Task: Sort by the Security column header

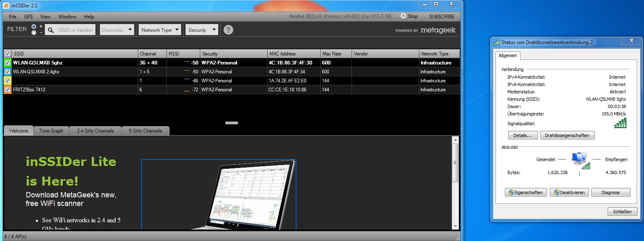Action: pos(234,53)
